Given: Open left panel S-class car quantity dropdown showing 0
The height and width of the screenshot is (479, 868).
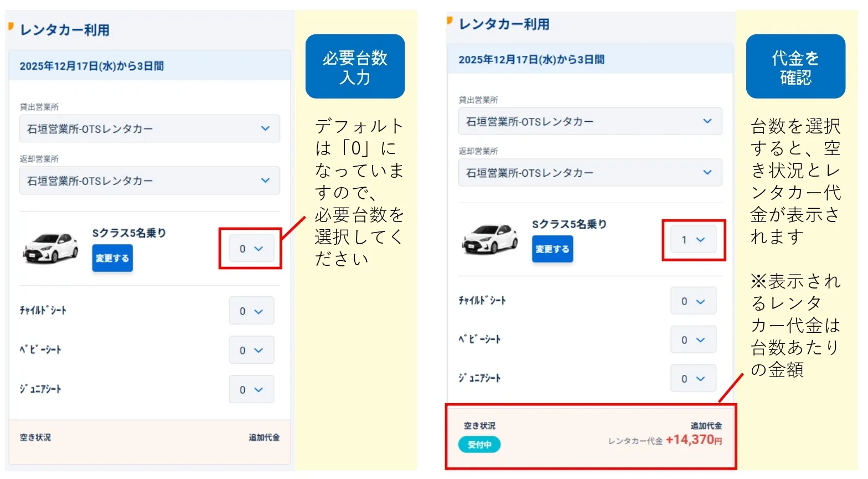Looking at the screenshot, I should [251, 249].
